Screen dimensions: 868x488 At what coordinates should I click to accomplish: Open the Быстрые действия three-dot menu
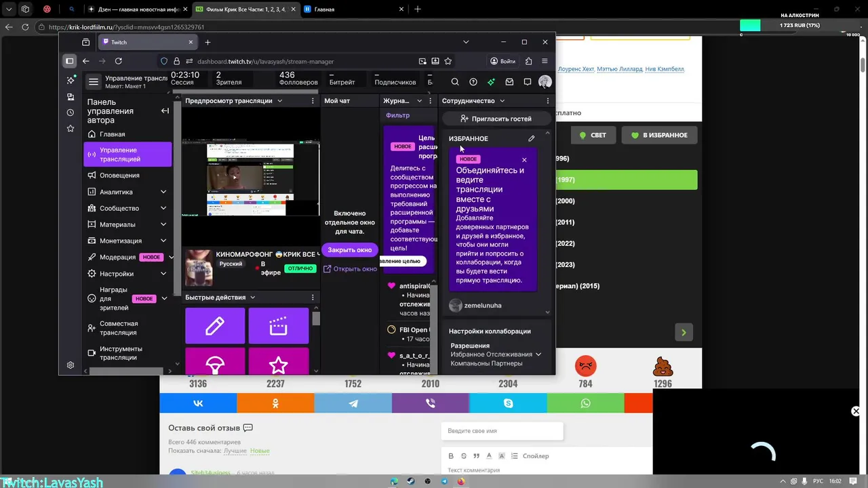point(313,298)
